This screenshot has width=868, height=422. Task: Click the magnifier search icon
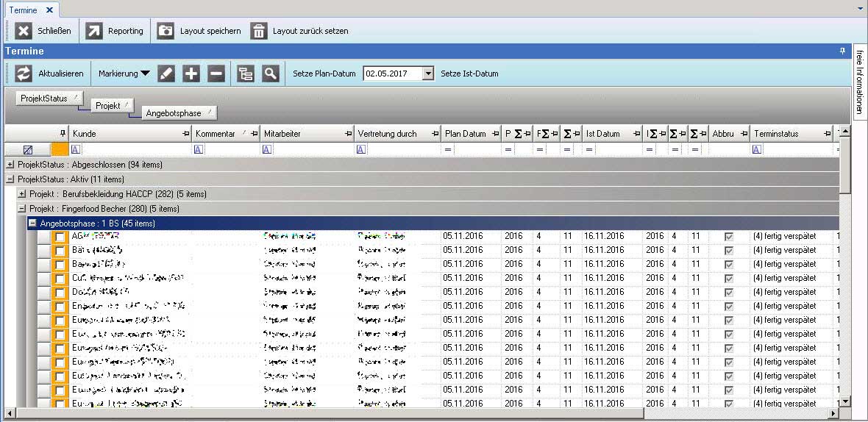[271, 74]
